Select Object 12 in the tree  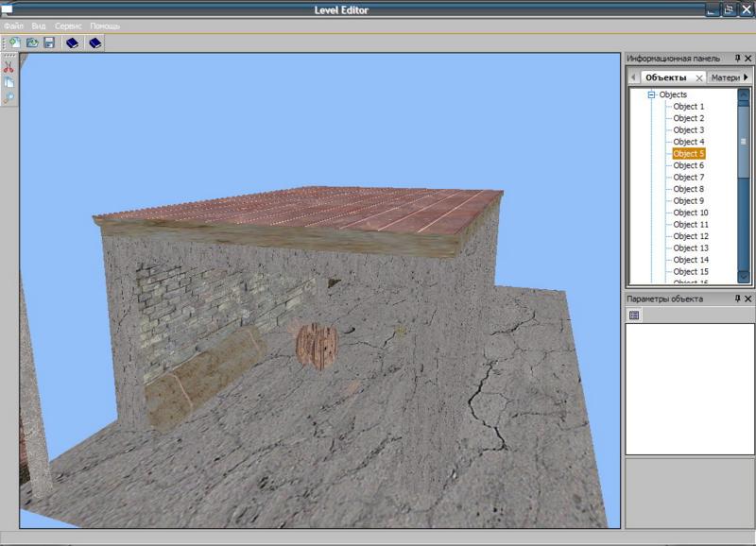point(691,236)
